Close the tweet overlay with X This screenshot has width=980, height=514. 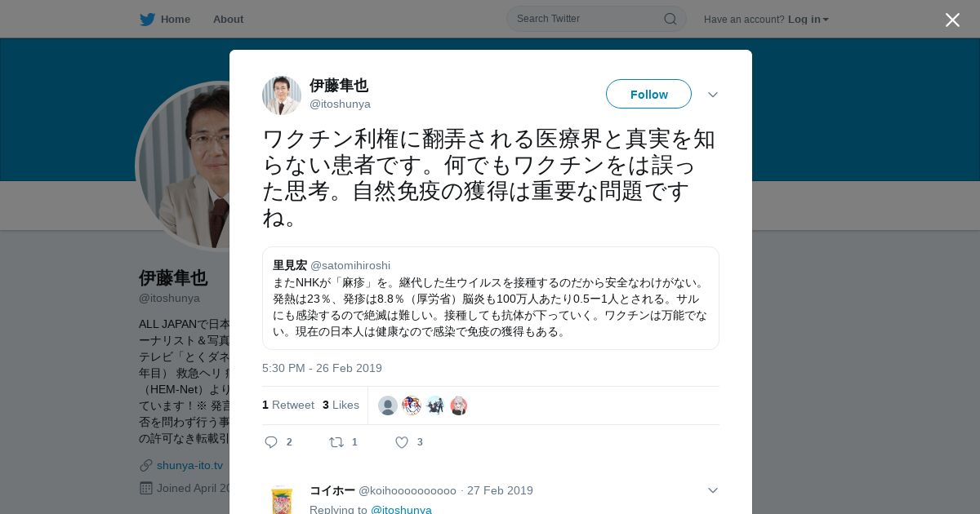952,20
